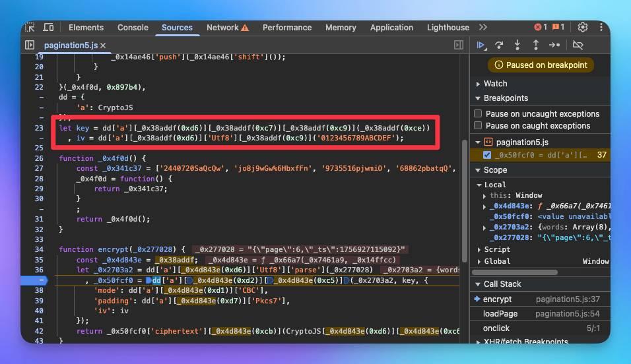
Task: Select the encrypt call stack frame
Action: [541, 299]
